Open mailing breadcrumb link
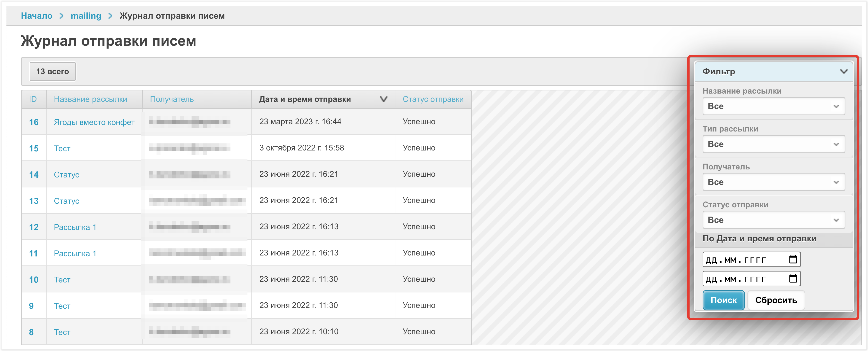Image resolution: width=868 pixels, height=351 pixels. [85, 16]
